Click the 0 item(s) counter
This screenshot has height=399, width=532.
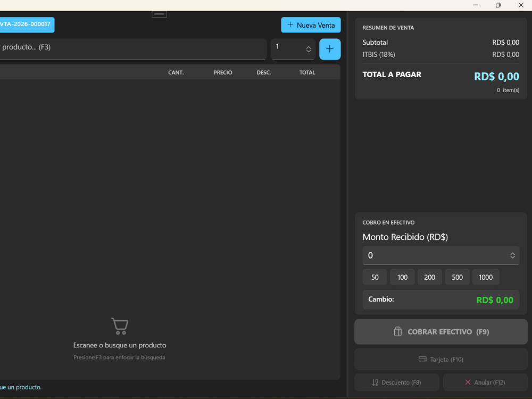[x=508, y=90]
